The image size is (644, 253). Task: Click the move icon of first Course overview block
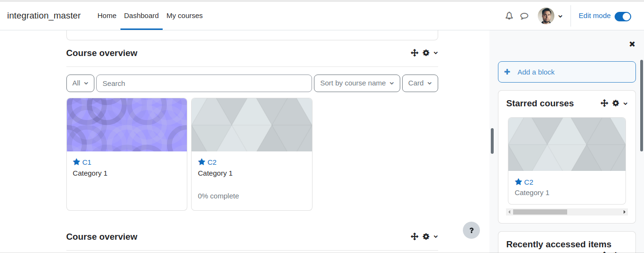pyautogui.click(x=414, y=53)
